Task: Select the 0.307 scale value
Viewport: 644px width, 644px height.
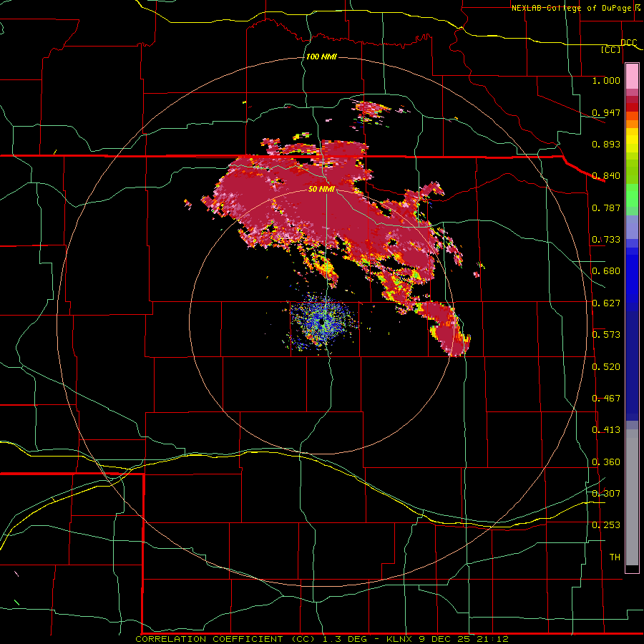Action: coord(606,494)
